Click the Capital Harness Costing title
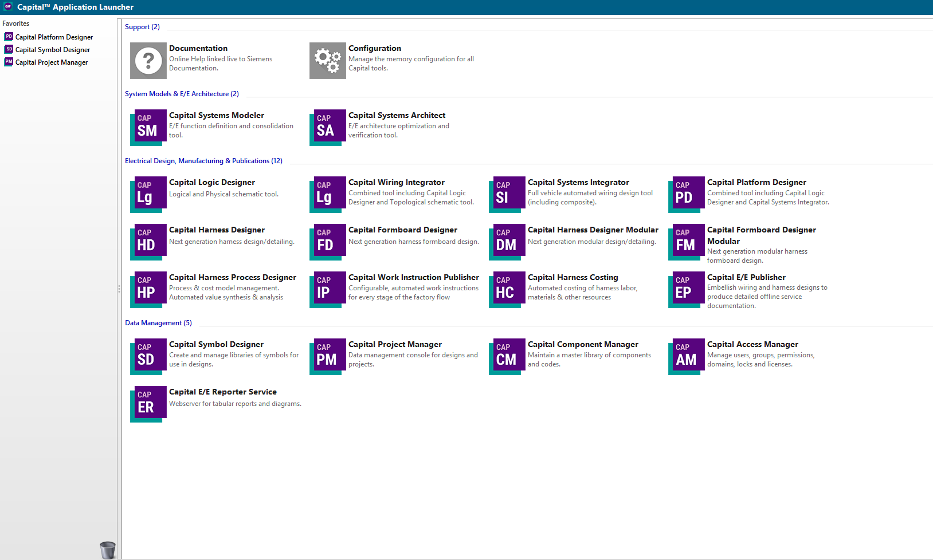The width and height of the screenshot is (933, 560). 573,277
